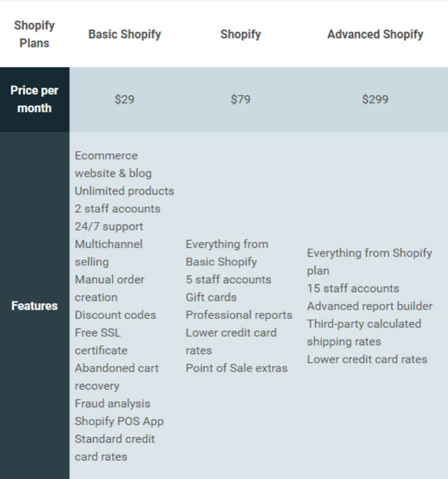Click the Basic Shopify column header
Image resolution: width=448 pixels, height=479 pixels.
coord(124,35)
